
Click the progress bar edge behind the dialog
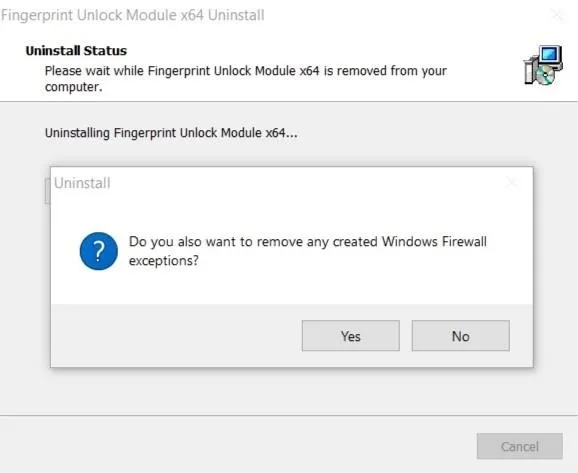click(x=47, y=191)
